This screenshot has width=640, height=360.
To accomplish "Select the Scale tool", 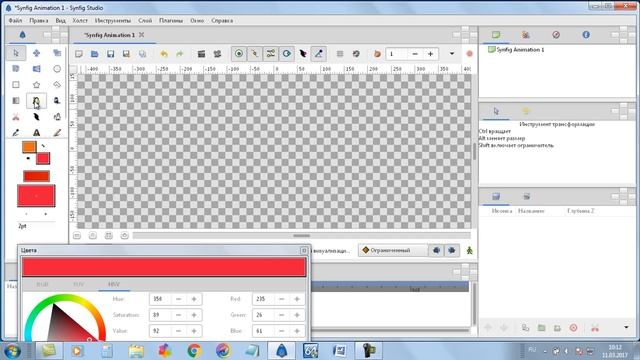I will (x=57, y=53).
